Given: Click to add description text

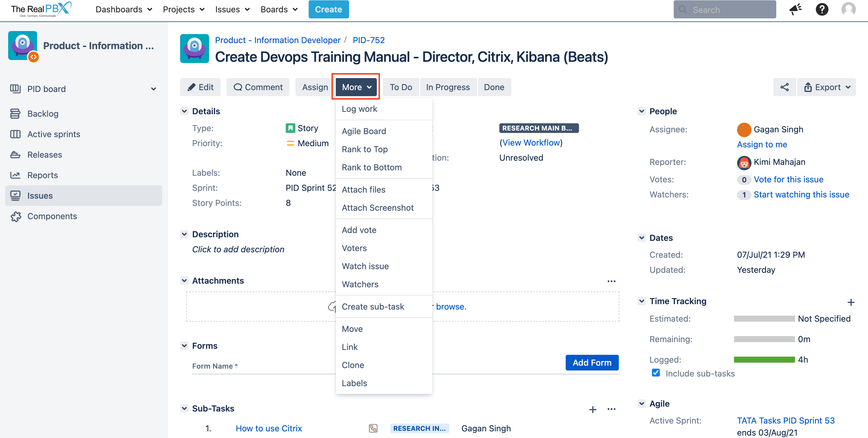Looking at the screenshot, I should click(238, 250).
